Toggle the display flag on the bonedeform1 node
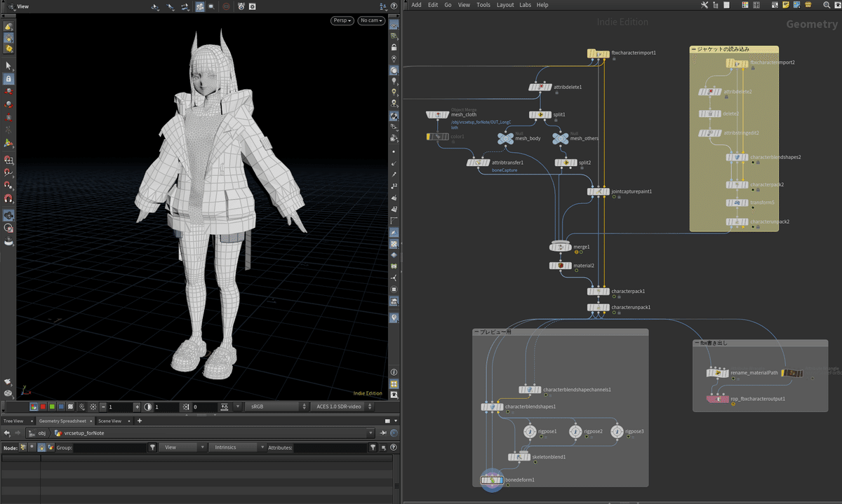This screenshot has height=504, width=842. tap(500, 480)
